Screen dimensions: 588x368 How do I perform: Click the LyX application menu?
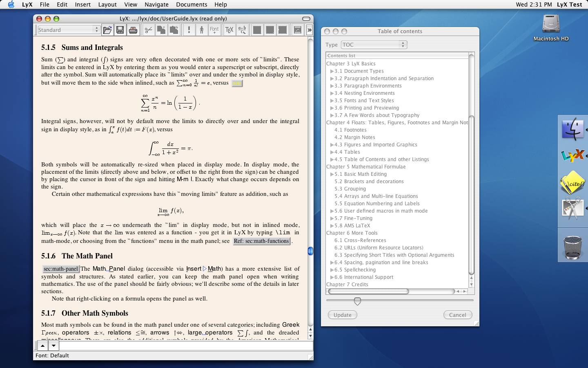coord(27,4)
